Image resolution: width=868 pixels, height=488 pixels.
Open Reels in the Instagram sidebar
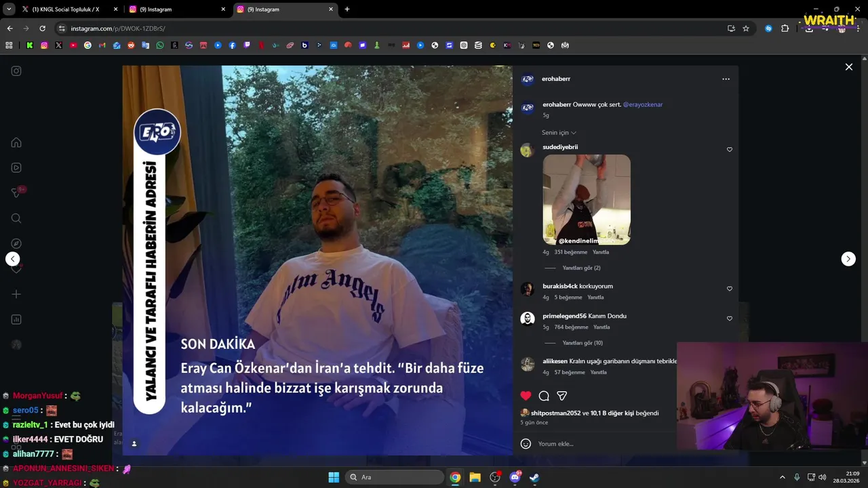[x=16, y=167]
